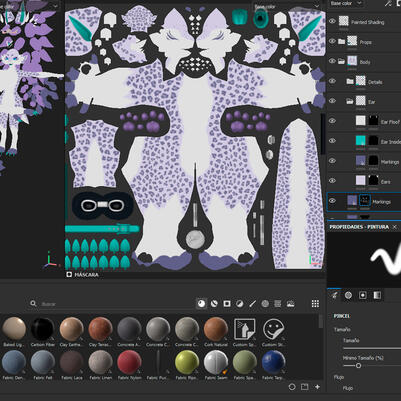Click the brush stroke preview area
Screen dimensions: 401x401
(x=364, y=259)
